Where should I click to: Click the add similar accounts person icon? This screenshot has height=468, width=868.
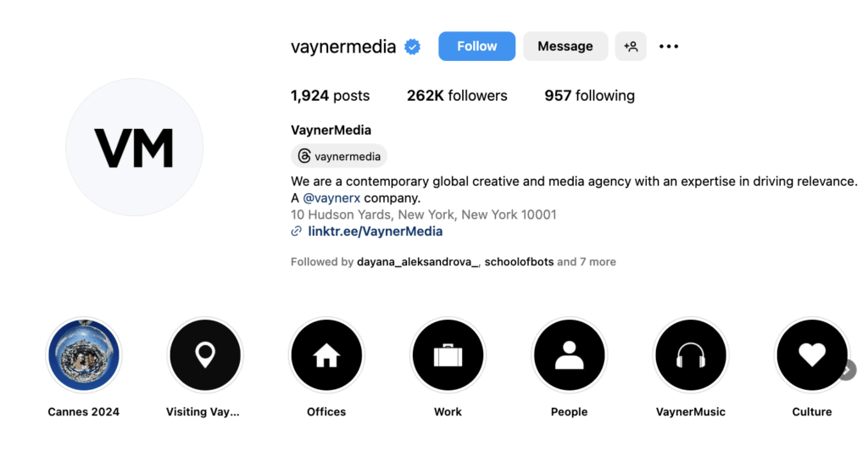(x=631, y=47)
